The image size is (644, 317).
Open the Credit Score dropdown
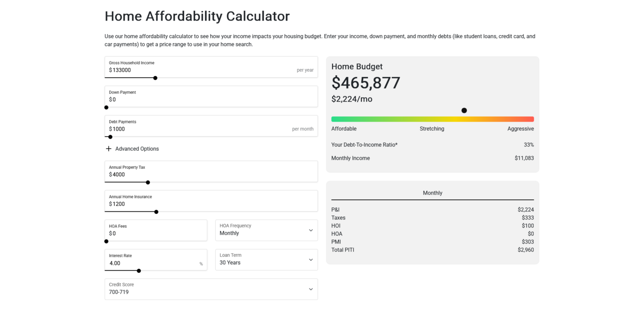211,289
